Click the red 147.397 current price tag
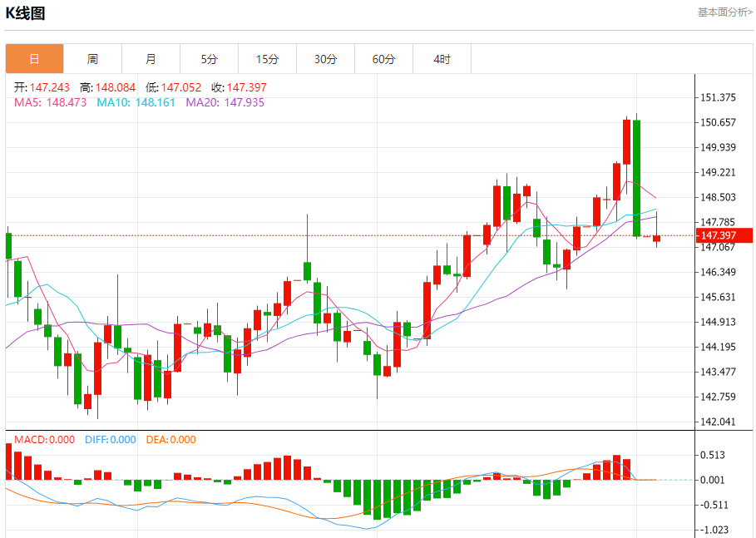Screen dimensions: 756x538 (x=724, y=235)
